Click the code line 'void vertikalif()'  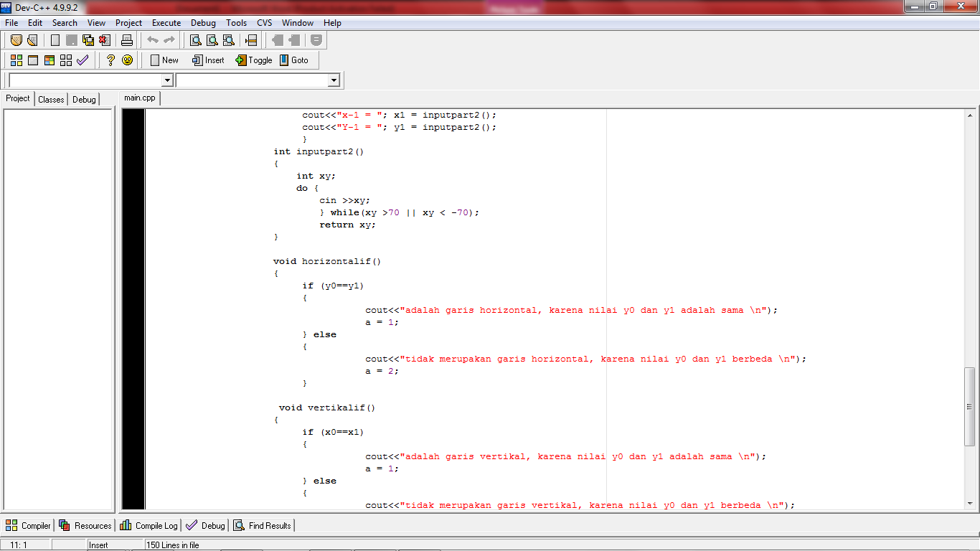327,408
